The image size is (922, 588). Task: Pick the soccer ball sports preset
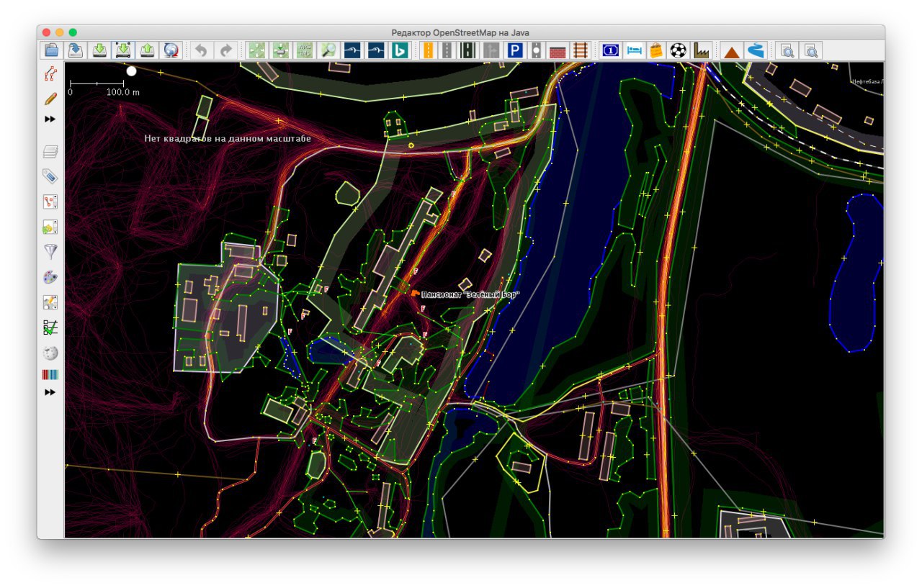tap(679, 50)
